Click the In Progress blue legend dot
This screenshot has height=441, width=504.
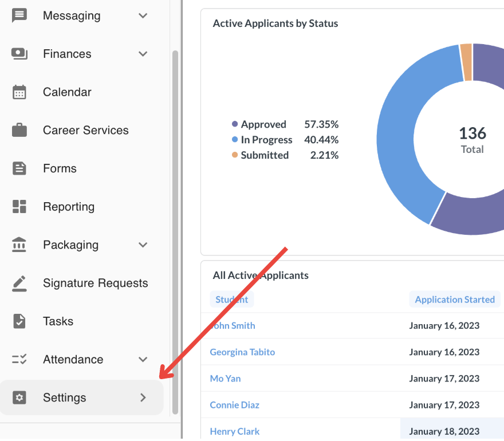[x=235, y=140]
